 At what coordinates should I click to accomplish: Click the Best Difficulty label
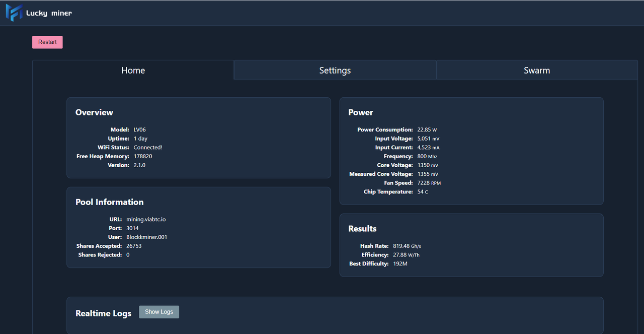[369, 264]
